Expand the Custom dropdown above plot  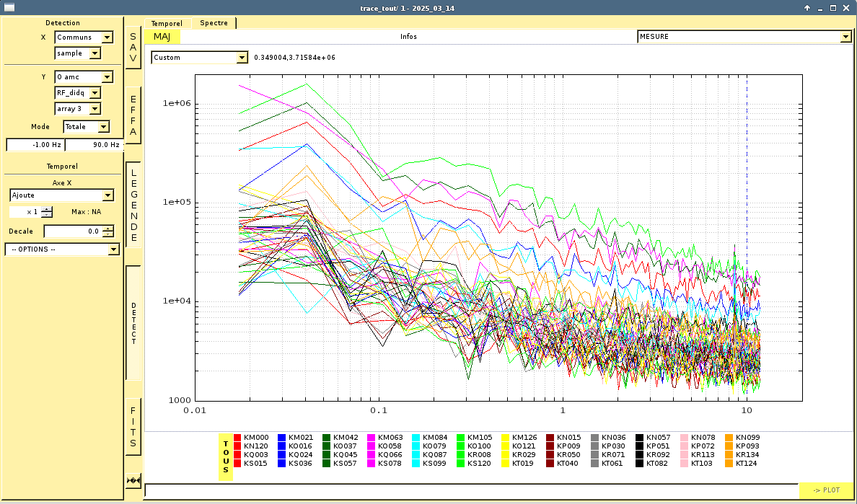click(x=199, y=58)
